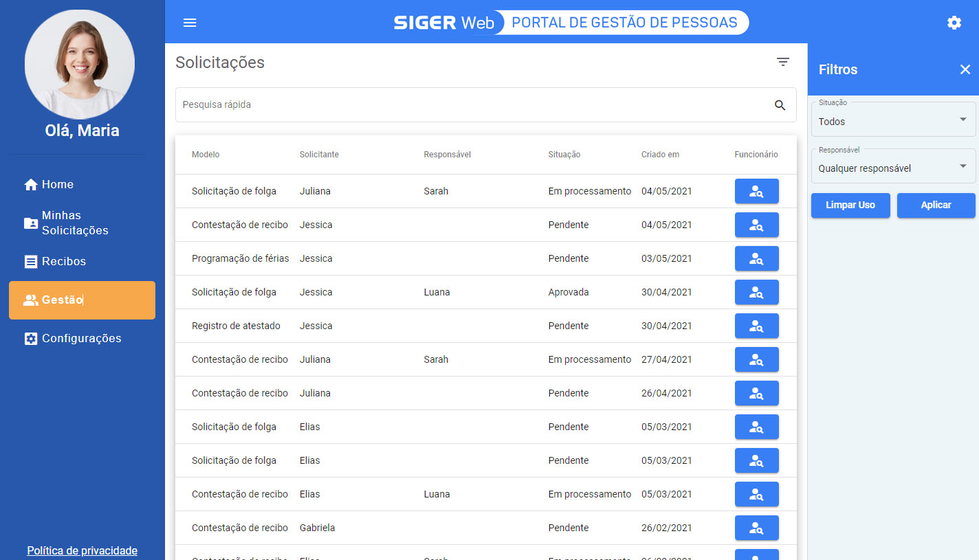Click the Solicitações page heading

coord(220,63)
